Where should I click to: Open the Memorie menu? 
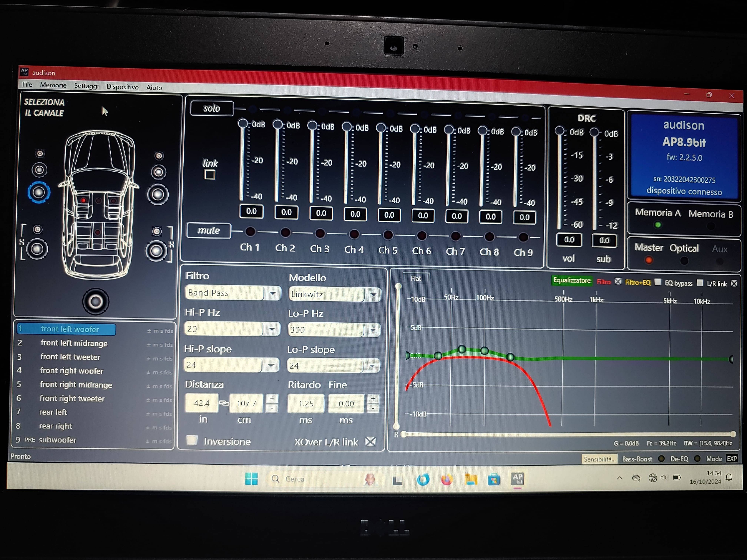click(x=53, y=85)
